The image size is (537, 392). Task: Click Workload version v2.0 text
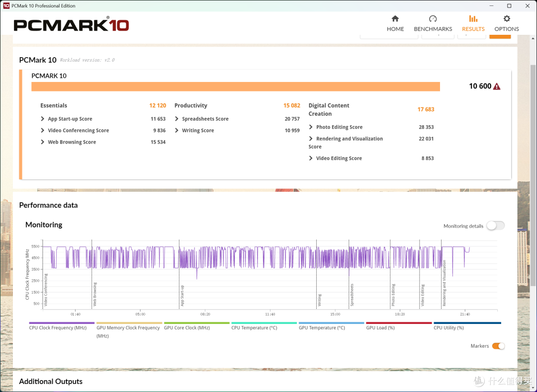(x=87, y=60)
